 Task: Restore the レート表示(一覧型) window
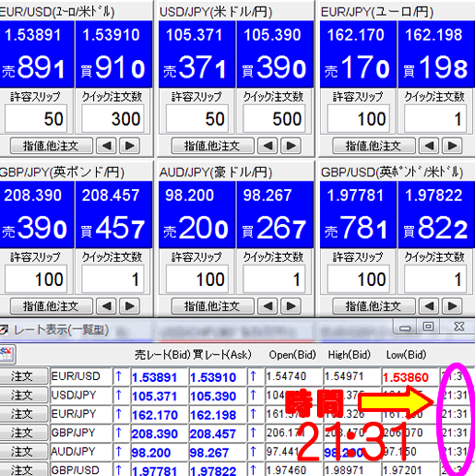pos(428,327)
